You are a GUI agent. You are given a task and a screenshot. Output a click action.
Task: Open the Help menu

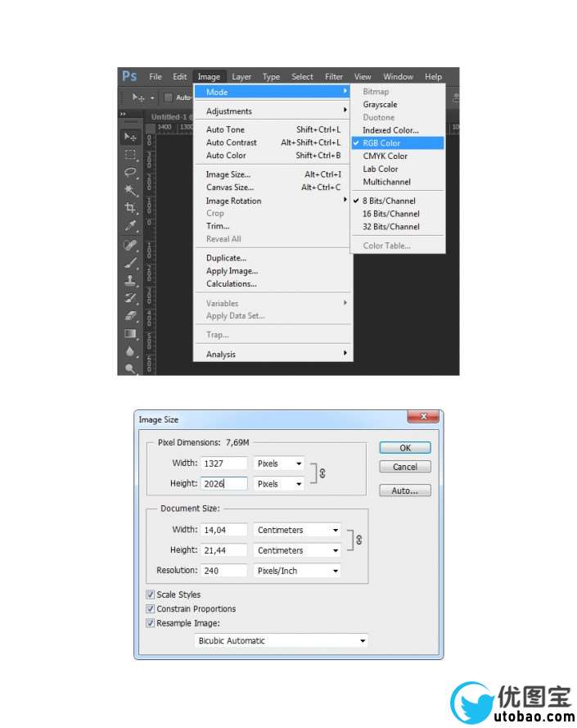click(x=433, y=77)
